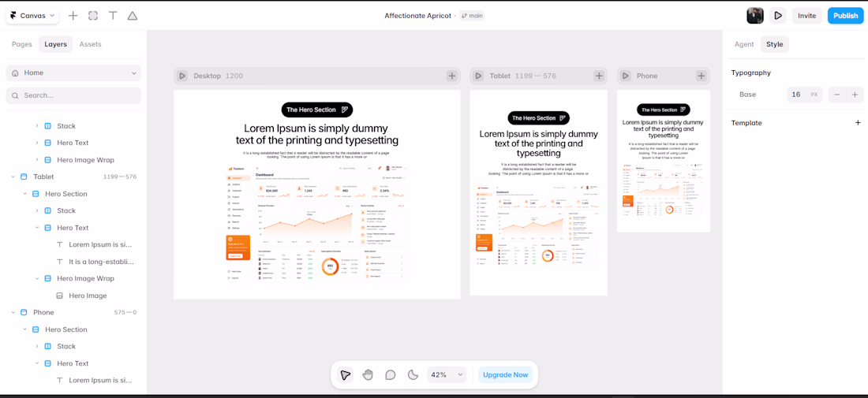Play the Desktop breakpoint preview
Image resolution: width=868 pixels, height=398 pixels.
click(x=182, y=76)
